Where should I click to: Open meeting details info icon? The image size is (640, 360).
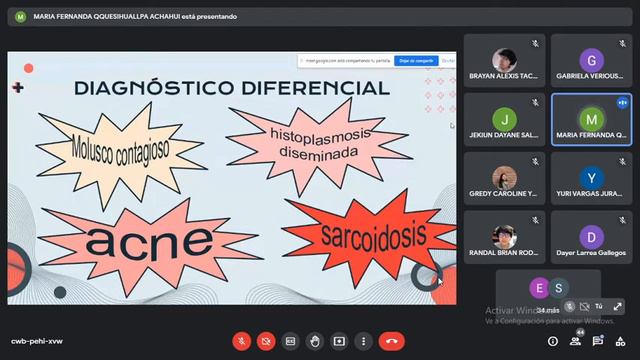tap(553, 341)
